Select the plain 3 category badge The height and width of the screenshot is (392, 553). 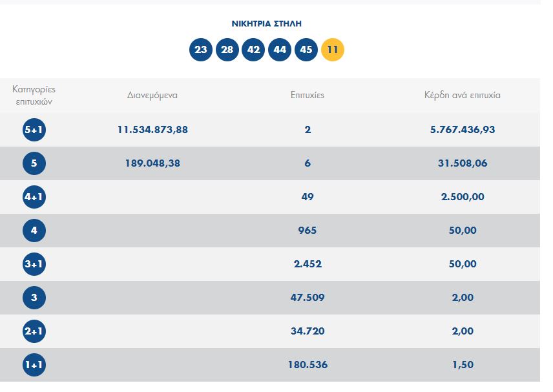[34, 298]
